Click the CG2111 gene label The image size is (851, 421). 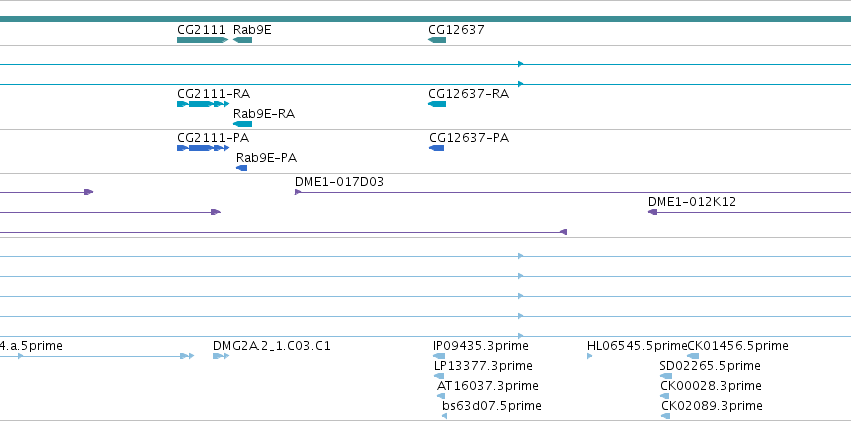(x=201, y=30)
